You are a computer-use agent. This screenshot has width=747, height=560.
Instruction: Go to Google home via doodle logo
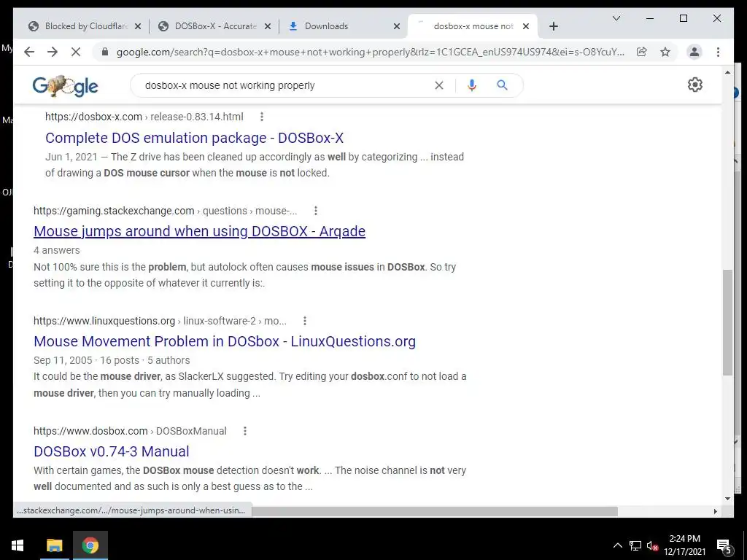click(65, 86)
